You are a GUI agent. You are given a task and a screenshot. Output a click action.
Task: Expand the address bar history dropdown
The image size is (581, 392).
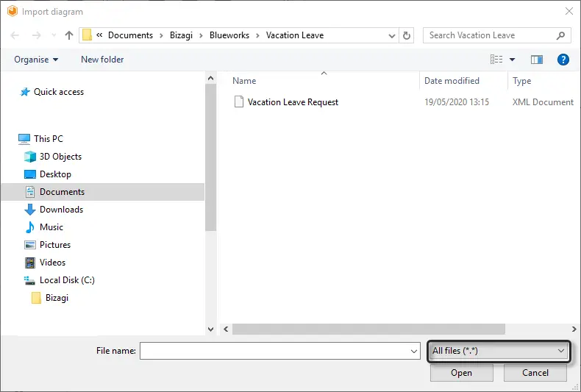[392, 35]
